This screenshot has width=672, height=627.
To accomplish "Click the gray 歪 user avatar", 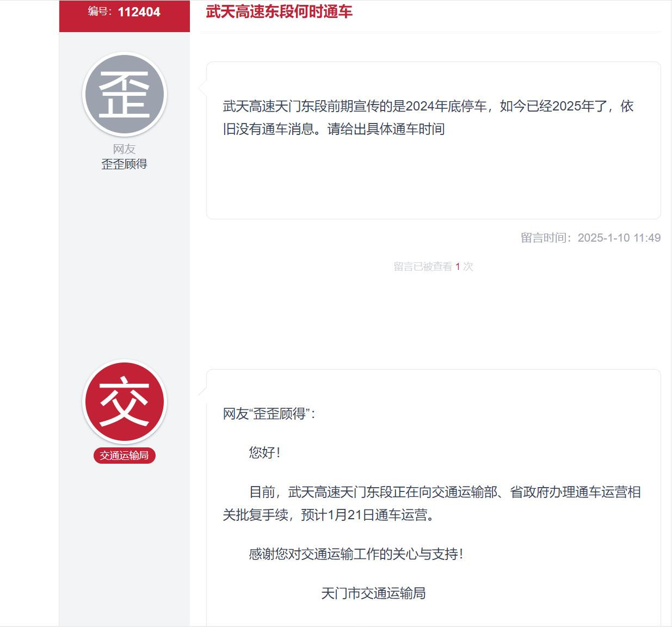I will point(125,94).
